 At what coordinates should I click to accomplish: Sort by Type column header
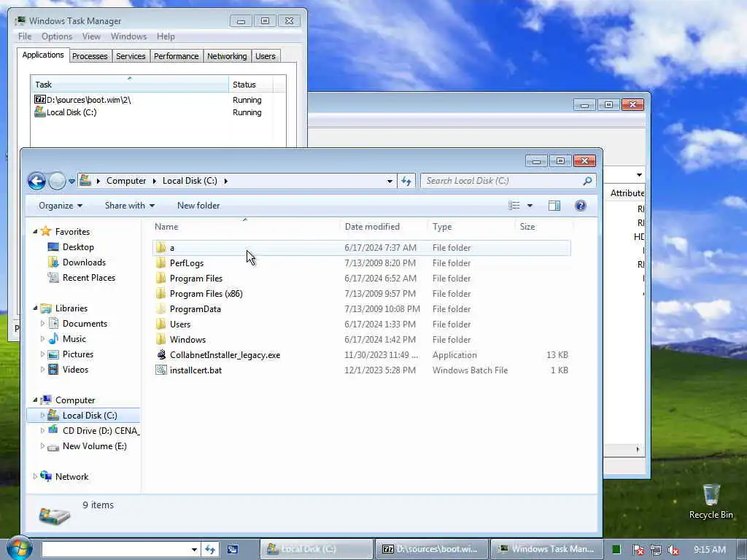point(471,227)
